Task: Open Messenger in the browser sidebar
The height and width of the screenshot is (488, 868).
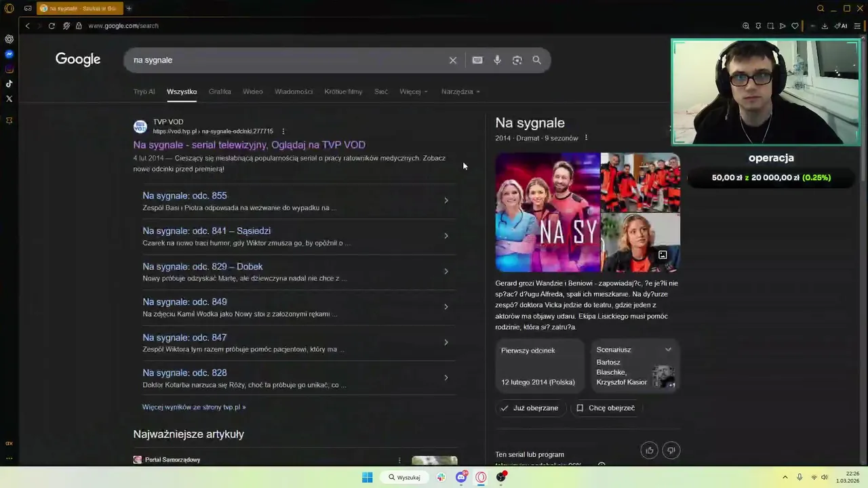Action: click(9, 54)
